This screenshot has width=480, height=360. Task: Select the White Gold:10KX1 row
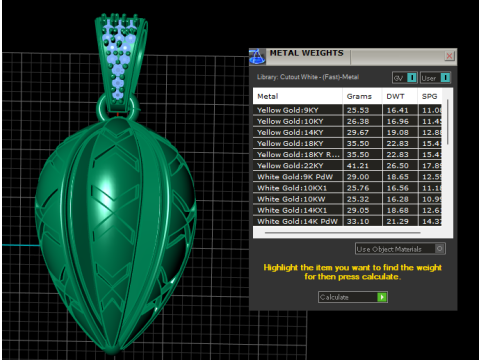pos(347,188)
